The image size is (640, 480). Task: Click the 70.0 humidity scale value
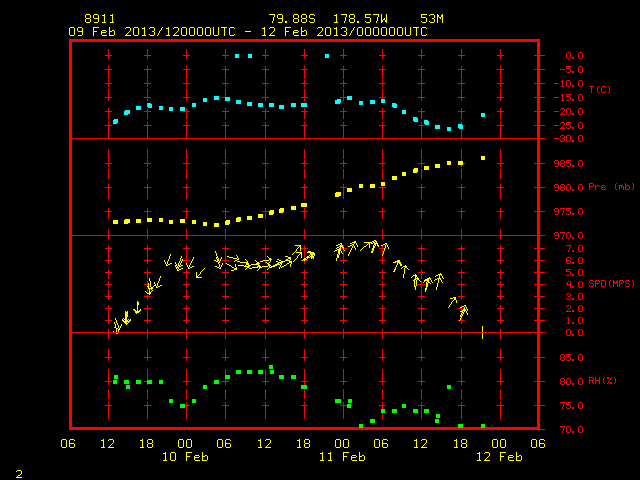pyautogui.click(x=571, y=429)
